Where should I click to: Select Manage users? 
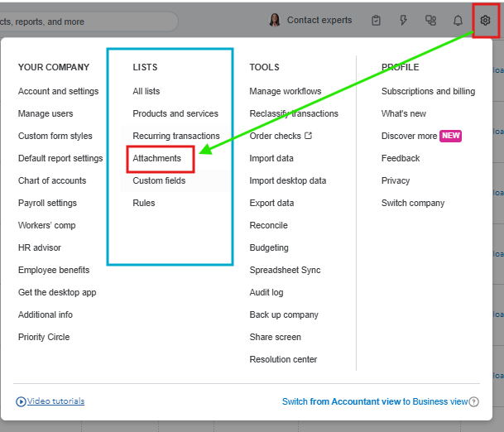point(46,113)
